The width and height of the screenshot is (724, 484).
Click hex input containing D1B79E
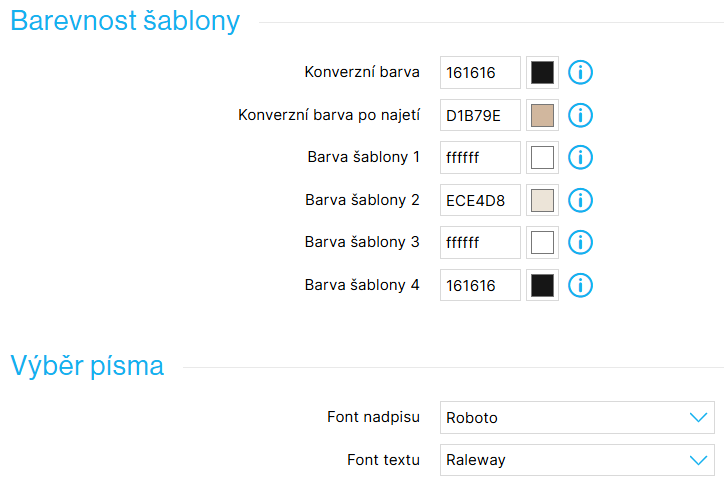pos(480,115)
